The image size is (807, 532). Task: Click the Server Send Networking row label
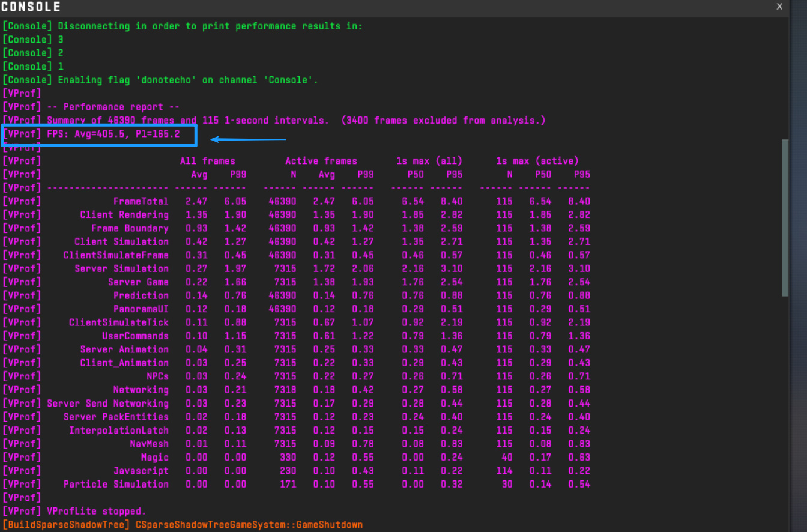[108, 404]
